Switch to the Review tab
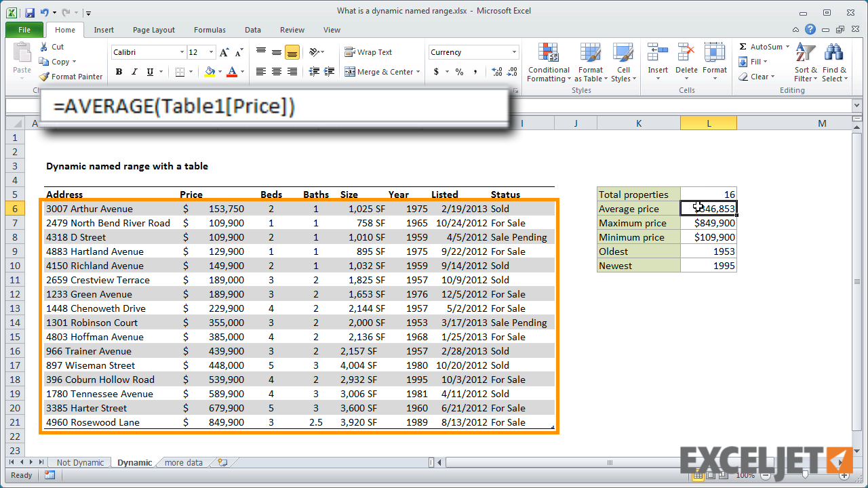868x488 pixels. click(x=292, y=30)
